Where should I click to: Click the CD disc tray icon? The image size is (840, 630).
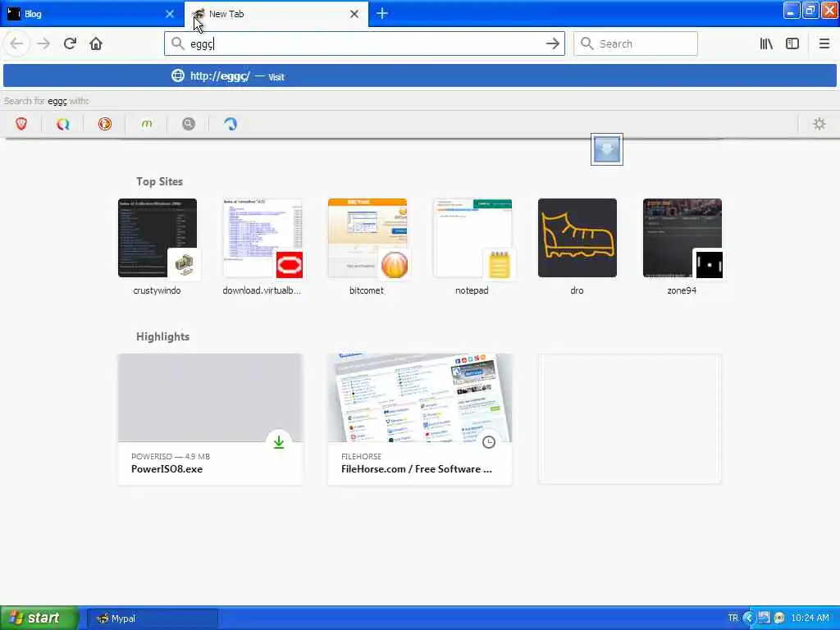click(779, 619)
